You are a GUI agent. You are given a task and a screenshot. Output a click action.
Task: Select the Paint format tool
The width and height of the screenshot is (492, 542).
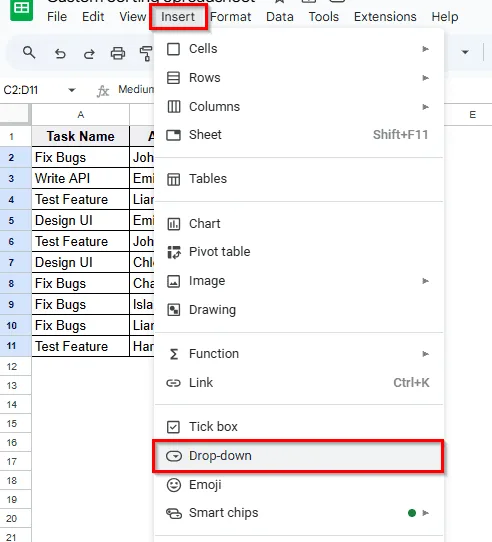pyautogui.click(x=146, y=54)
